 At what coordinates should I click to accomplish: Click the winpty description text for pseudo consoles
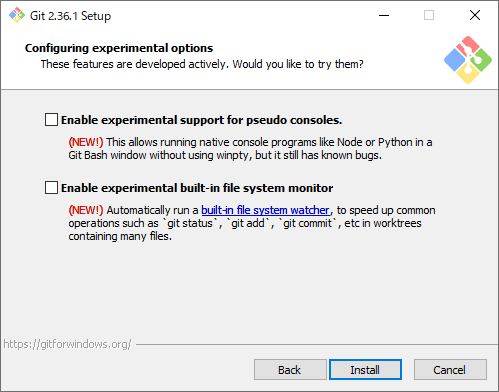point(250,149)
